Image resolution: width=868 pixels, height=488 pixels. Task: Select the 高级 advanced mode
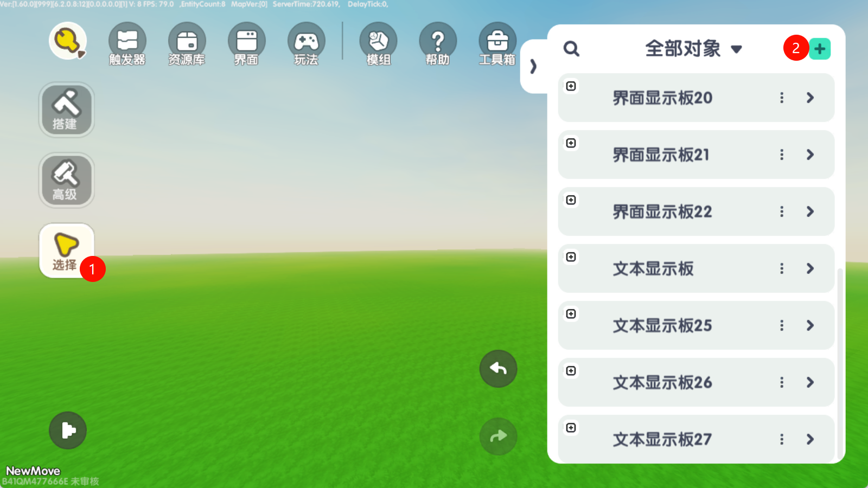click(66, 180)
